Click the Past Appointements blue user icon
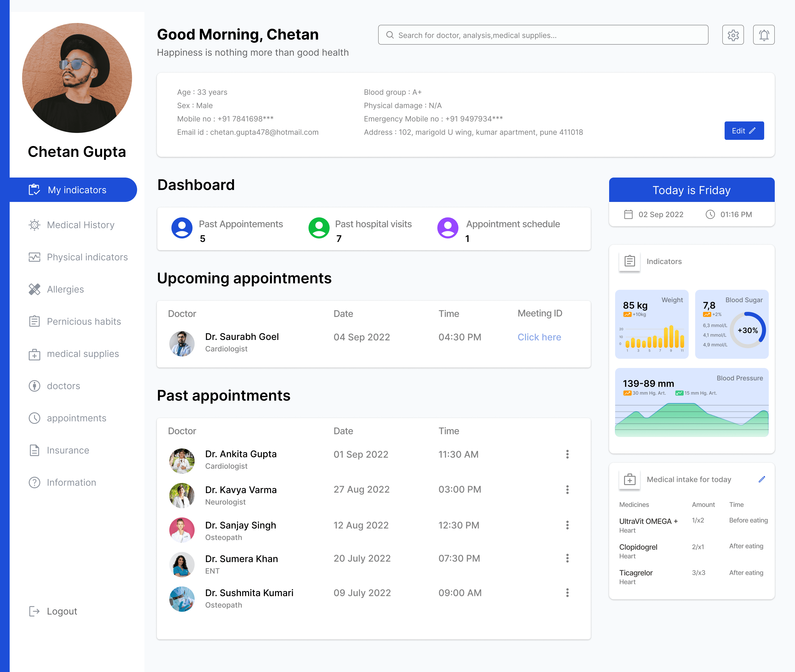Screen dimensions: 795x672 coord(182,228)
